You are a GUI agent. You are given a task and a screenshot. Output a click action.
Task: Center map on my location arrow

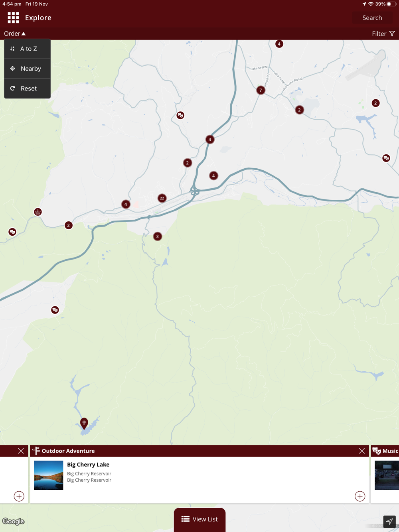[389, 521]
